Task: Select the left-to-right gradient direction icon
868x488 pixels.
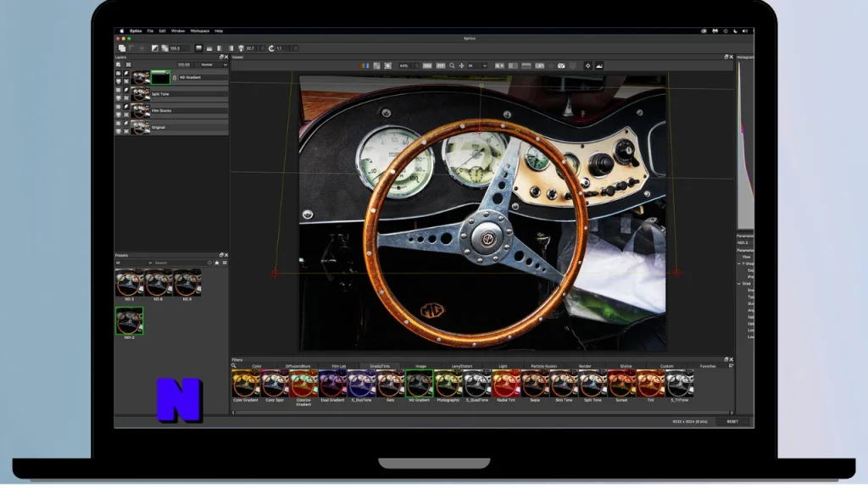Action: [220, 48]
